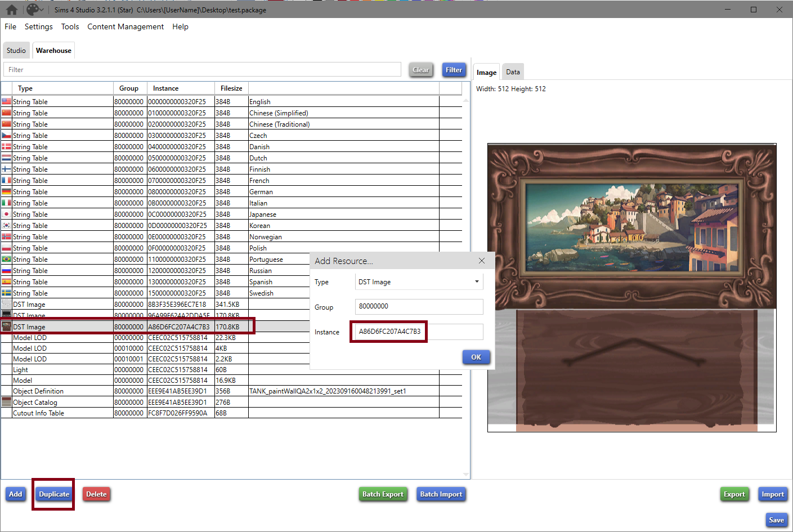Click the painting preview image
The width and height of the screenshot is (793, 532).
(x=631, y=288)
